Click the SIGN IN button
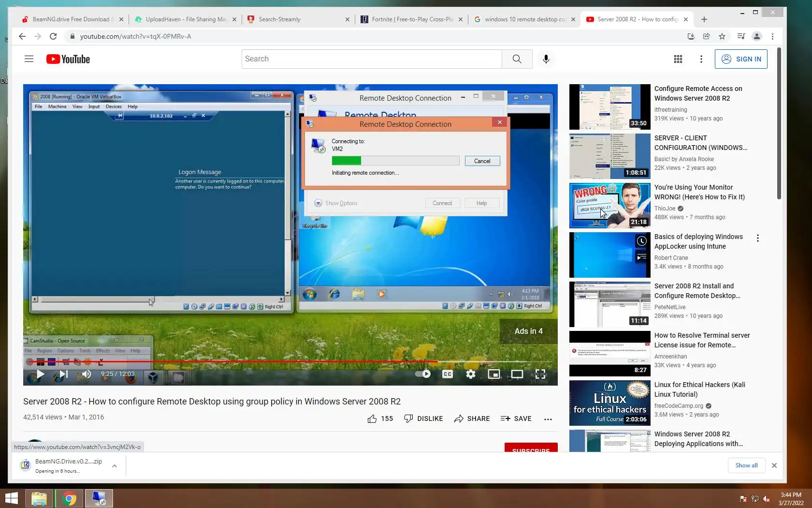This screenshot has height=508, width=812. tap(741, 59)
